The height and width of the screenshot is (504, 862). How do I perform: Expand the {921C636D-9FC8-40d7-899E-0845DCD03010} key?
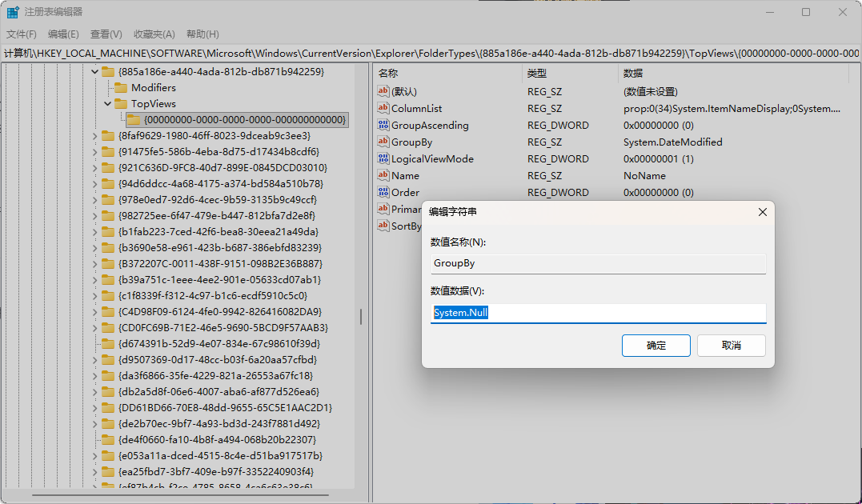[94, 168]
